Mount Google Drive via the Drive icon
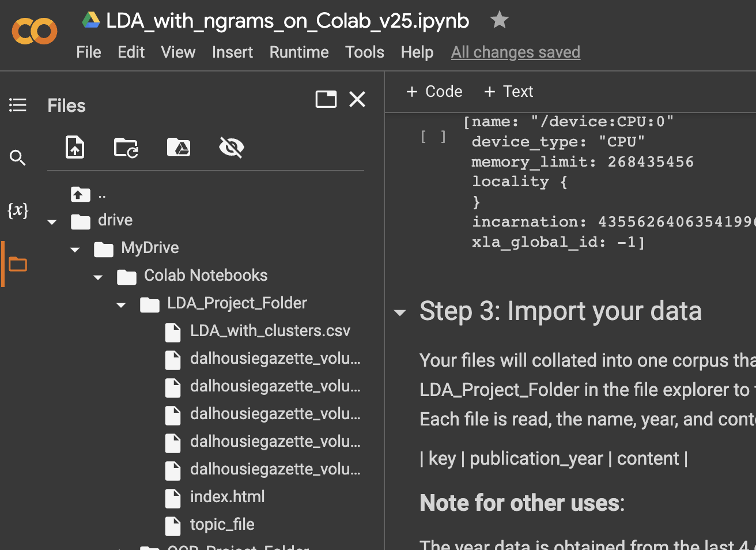 click(179, 147)
